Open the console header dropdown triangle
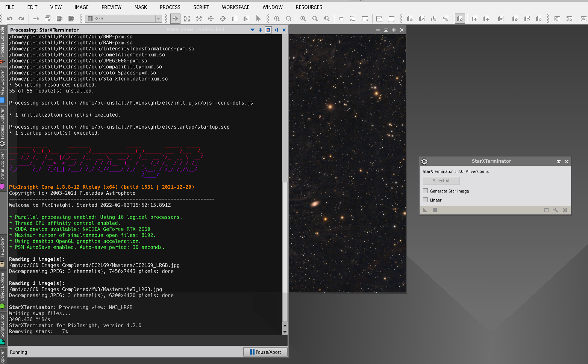This screenshot has width=588, height=364. coord(252,30)
